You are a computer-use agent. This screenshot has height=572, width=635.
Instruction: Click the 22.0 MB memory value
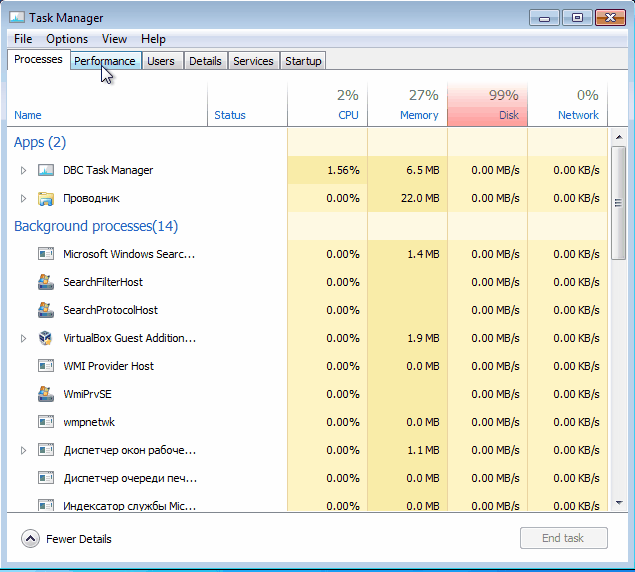click(420, 198)
